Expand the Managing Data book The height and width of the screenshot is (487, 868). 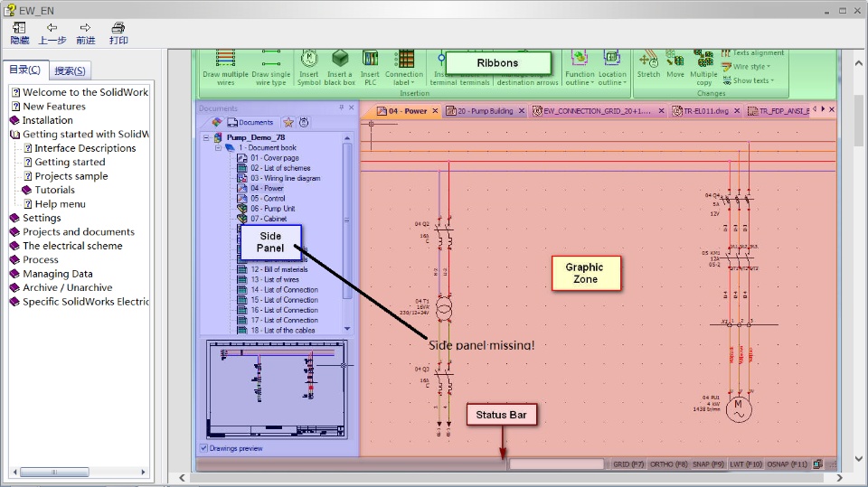[x=15, y=274]
